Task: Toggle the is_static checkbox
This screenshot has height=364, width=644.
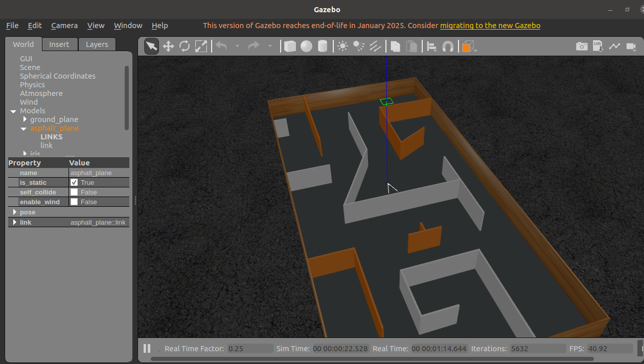Action: (74, 183)
